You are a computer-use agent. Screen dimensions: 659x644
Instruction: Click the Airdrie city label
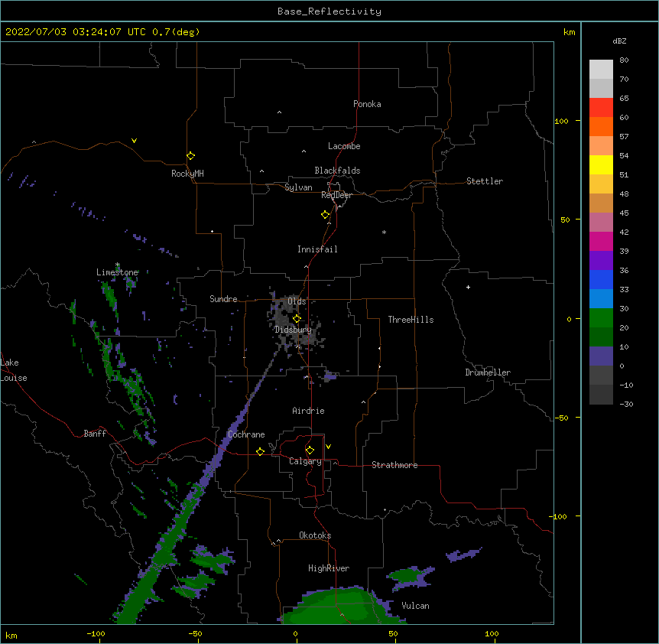tap(308, 411)
